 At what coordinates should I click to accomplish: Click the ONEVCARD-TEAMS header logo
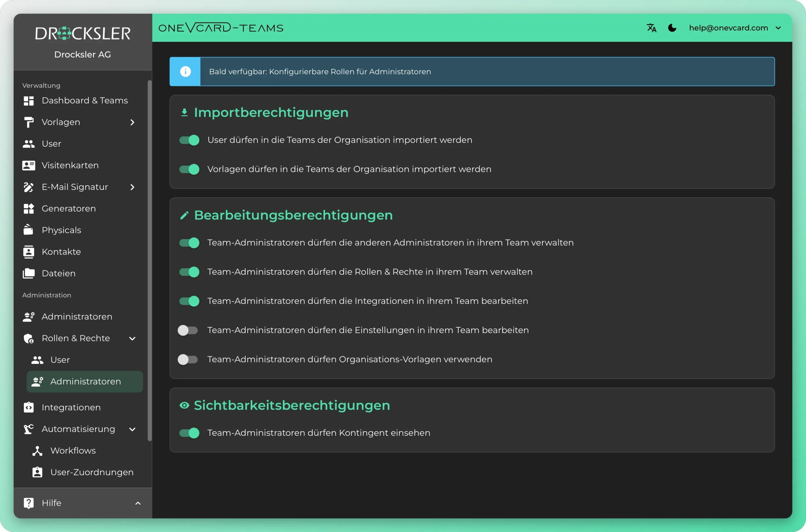[x=221, y=28]
